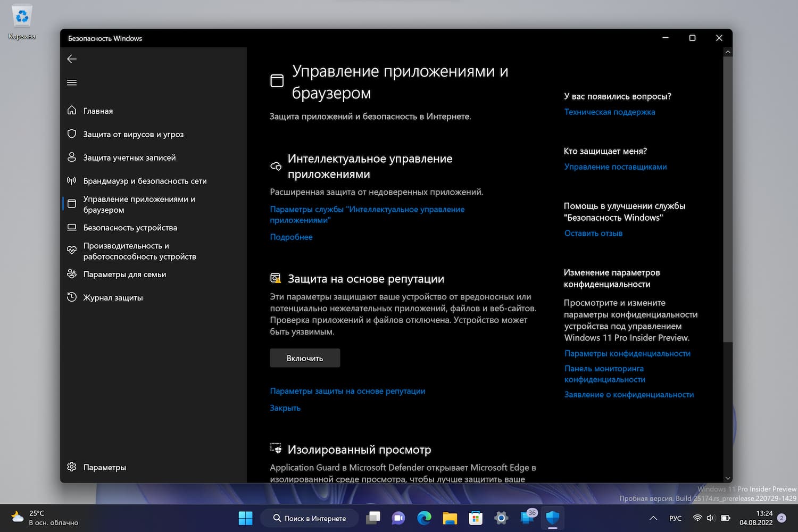
Task: Go back using the arrow icon
Action: click(72, 59)
